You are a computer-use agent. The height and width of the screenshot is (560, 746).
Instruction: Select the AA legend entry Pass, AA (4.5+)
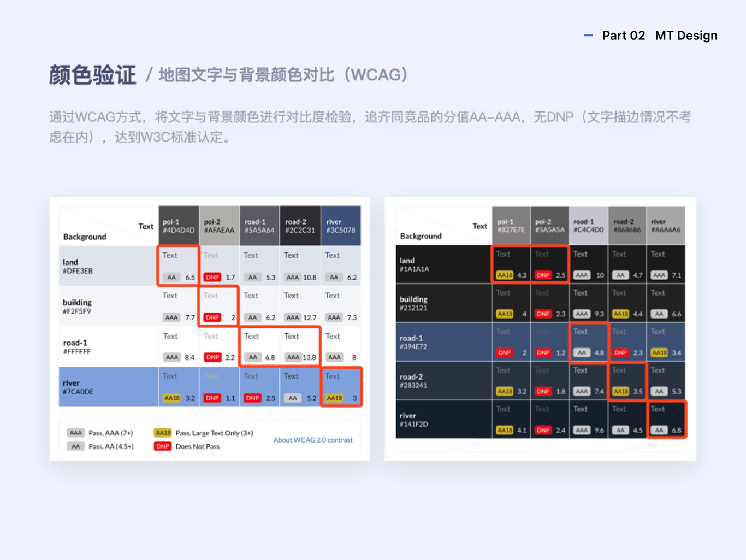point(100,446)
